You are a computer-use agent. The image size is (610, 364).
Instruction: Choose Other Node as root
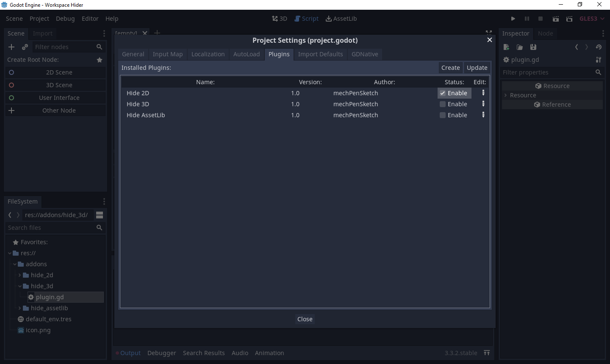[55, 110]
